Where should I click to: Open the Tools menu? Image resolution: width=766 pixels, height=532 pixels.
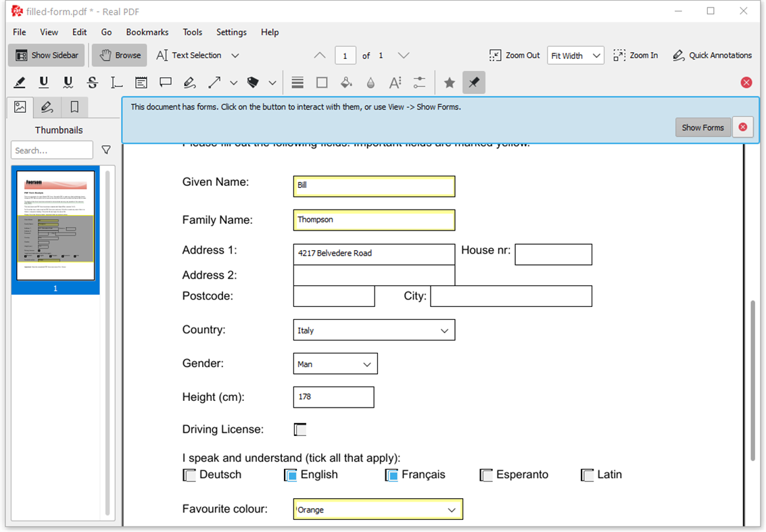click(193, 32)
